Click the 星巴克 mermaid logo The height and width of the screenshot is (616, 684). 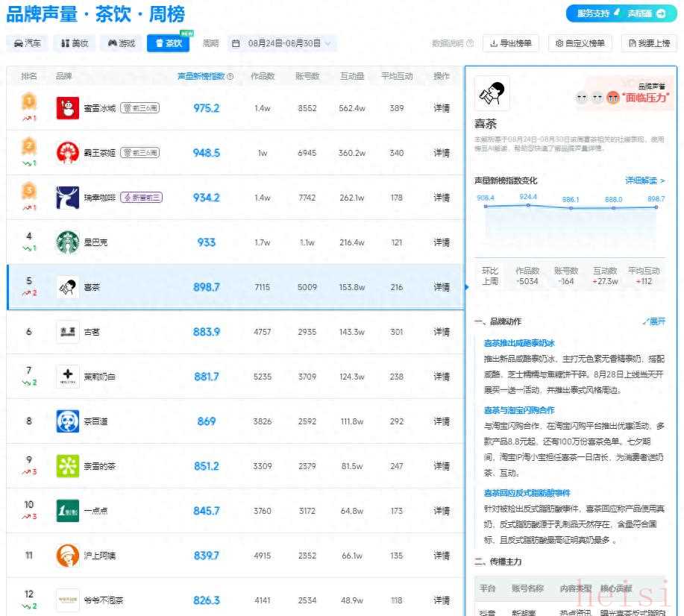[x=68, y=242]
